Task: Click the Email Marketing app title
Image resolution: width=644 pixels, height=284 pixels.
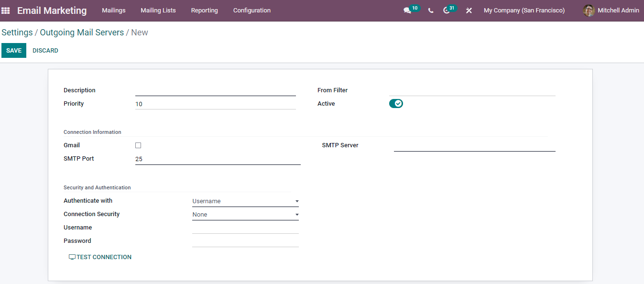Action: pyautogui.click(x=52, y=11)
